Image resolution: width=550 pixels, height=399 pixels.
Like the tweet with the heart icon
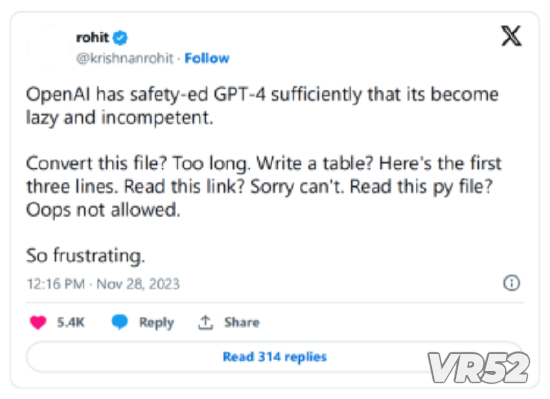[x=38, y=322]
